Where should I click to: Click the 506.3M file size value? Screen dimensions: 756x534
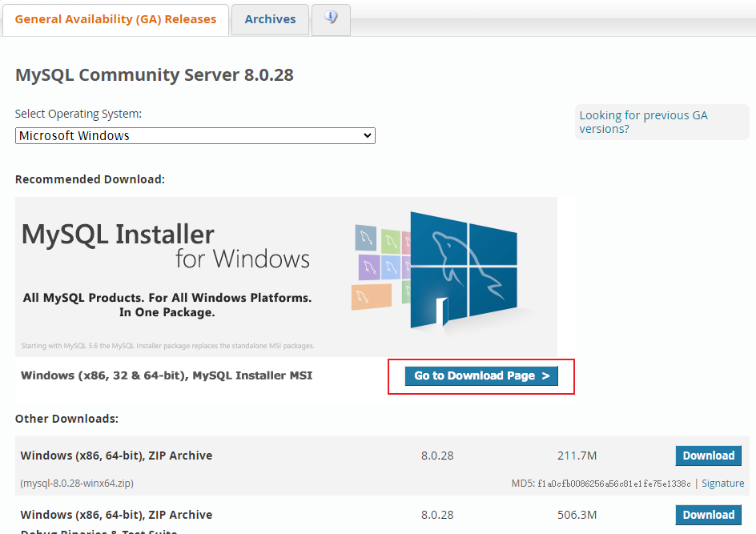point(577,515)
